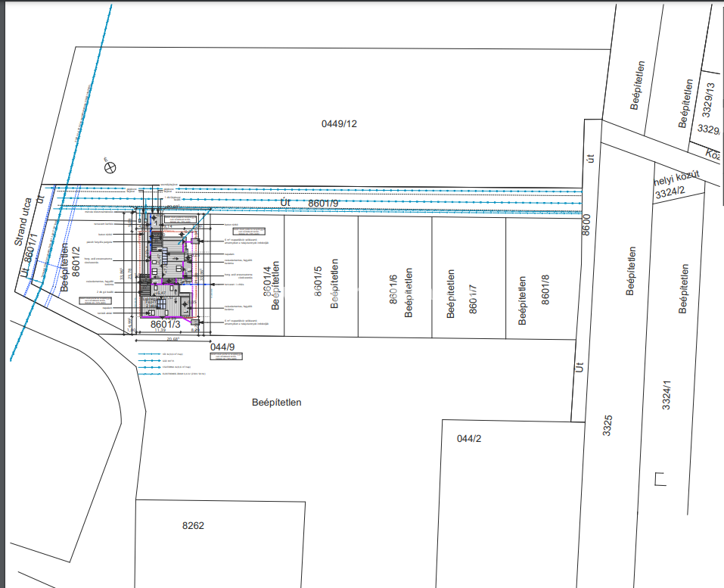
Task: Click parcel number 8601/8
Action: click(545, 290)
